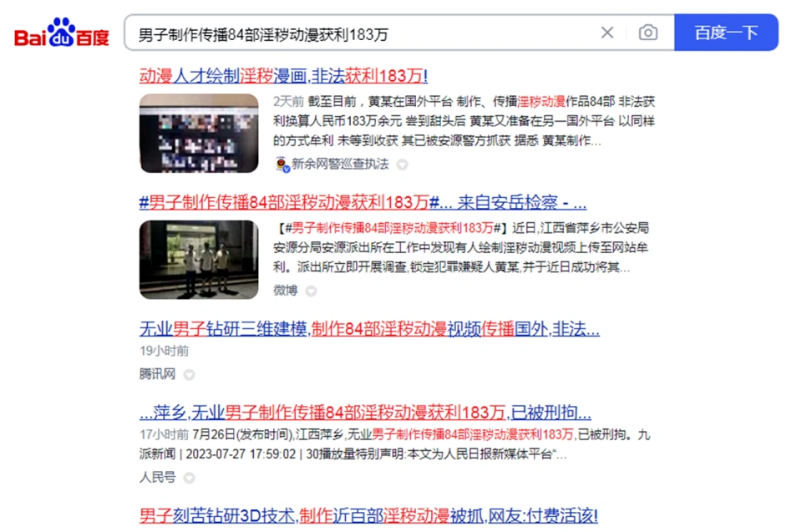Viewport: 802px width, 532px height.
Task: Click the 腾讯网 source label
Action: pos(157,374)
